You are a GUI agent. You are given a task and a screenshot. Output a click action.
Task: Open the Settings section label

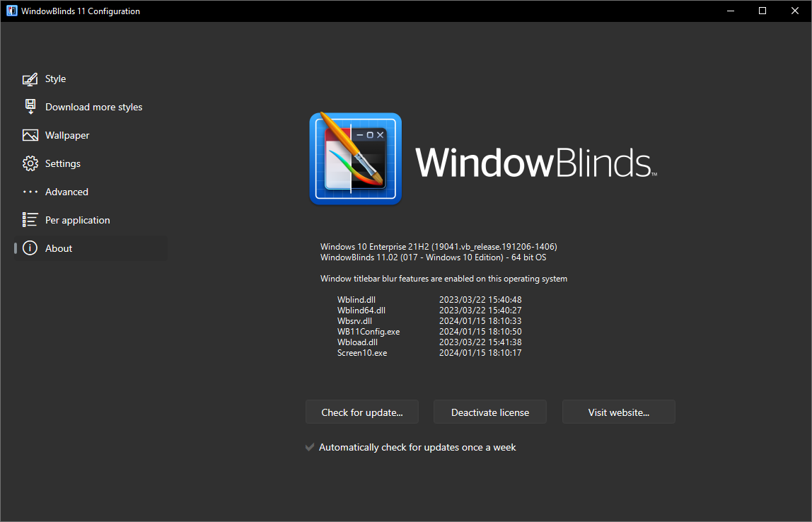click(63, 163)
